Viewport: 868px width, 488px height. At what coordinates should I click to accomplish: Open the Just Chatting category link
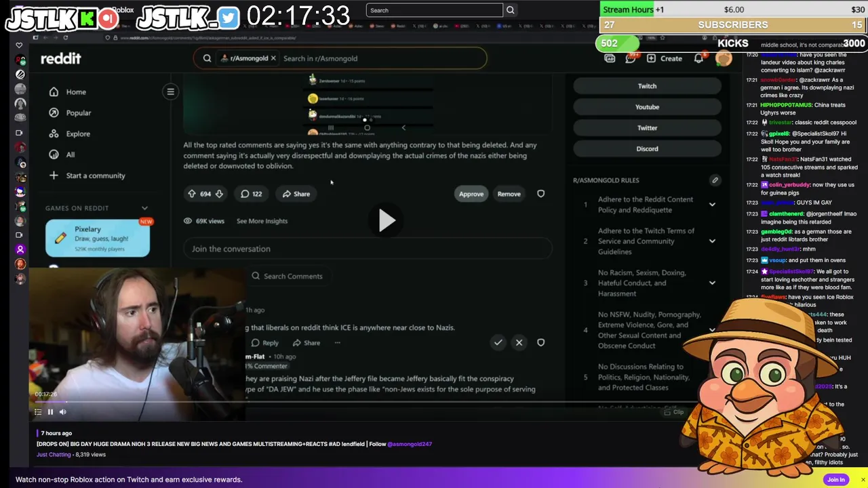point(54,455)
